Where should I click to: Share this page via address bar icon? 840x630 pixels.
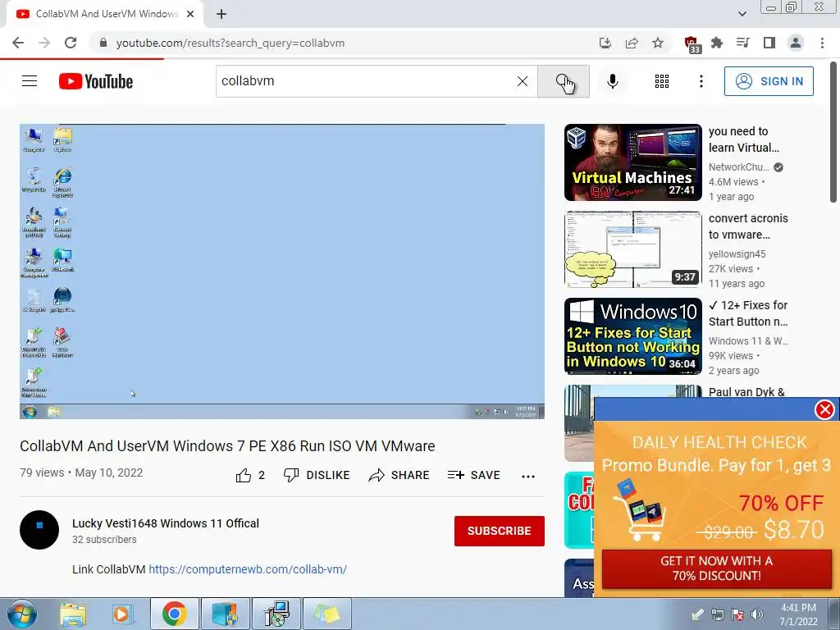pyautogui.click(x=632, y=43)
